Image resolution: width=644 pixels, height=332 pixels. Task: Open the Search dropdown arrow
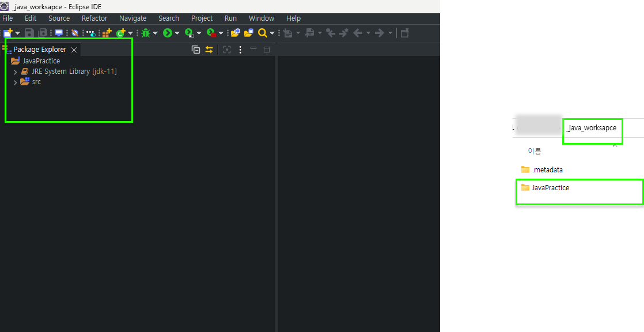point(272,33)
